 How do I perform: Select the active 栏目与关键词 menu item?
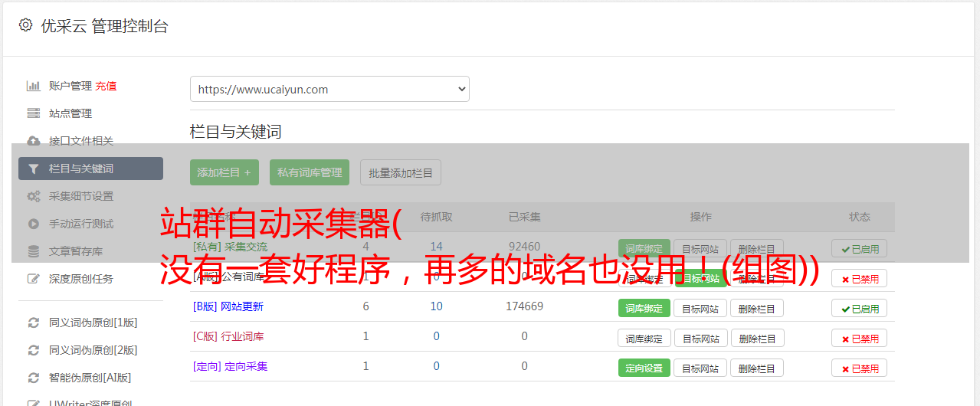pyautogui.click(x=90, y=169)
